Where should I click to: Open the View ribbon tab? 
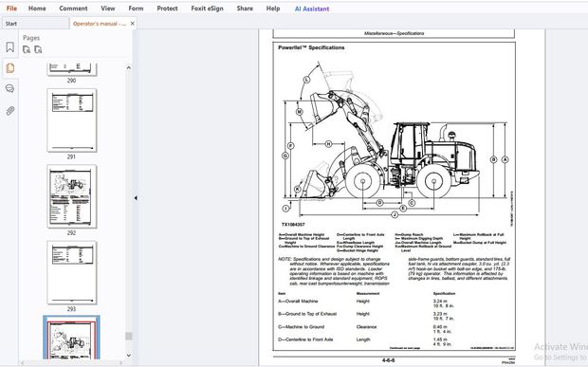[x=107, y=9]
